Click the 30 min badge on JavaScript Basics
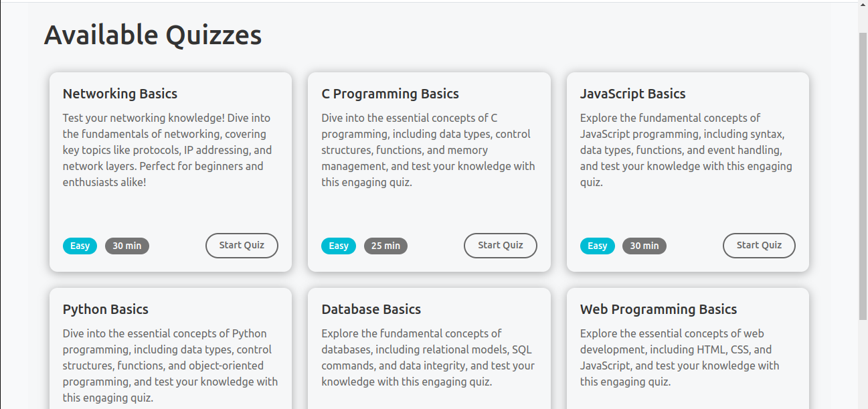 point(644,246)
